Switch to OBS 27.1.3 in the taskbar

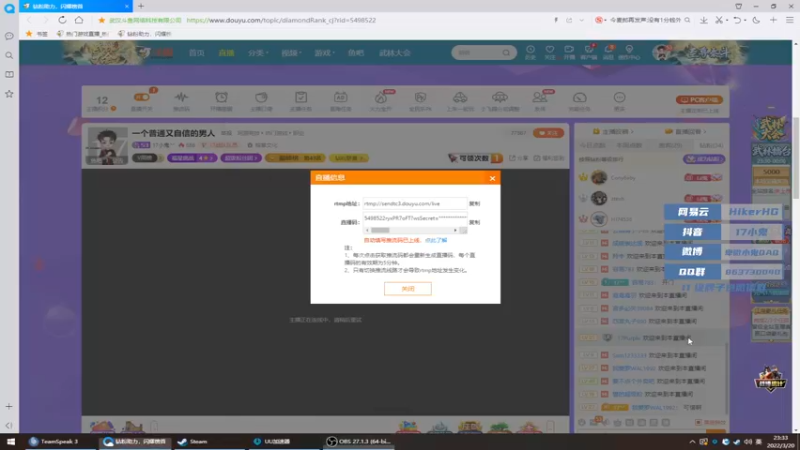pos(358,441)
